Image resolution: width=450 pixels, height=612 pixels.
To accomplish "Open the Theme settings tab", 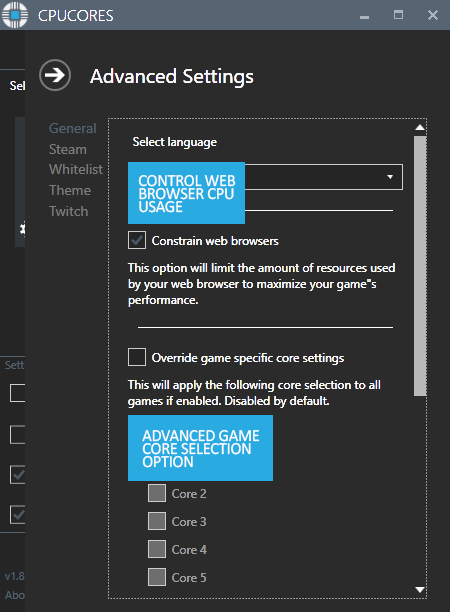I will pyautogui.click(x=70, y=190).
